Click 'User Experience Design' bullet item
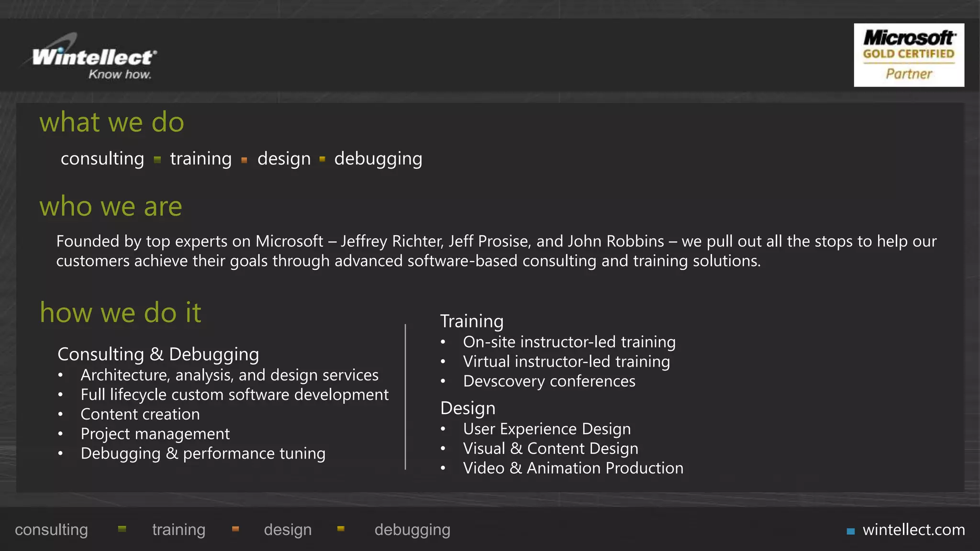 click(547, 429)
